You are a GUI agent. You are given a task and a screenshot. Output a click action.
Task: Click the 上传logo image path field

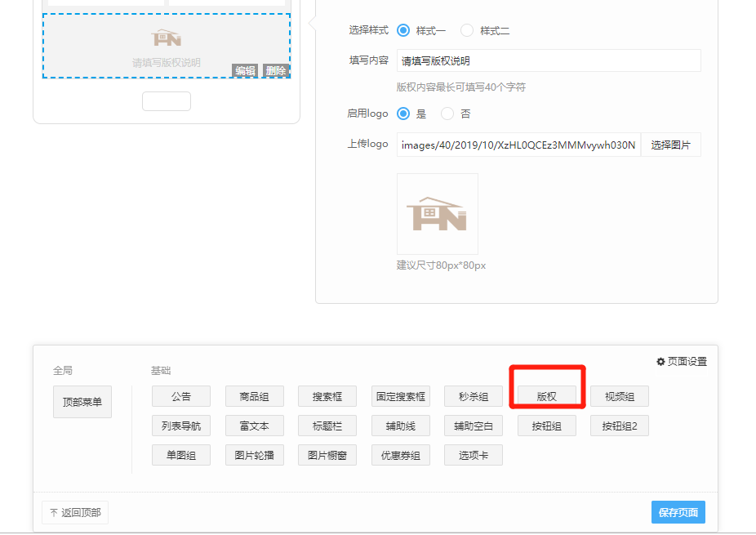pos(518,145)
